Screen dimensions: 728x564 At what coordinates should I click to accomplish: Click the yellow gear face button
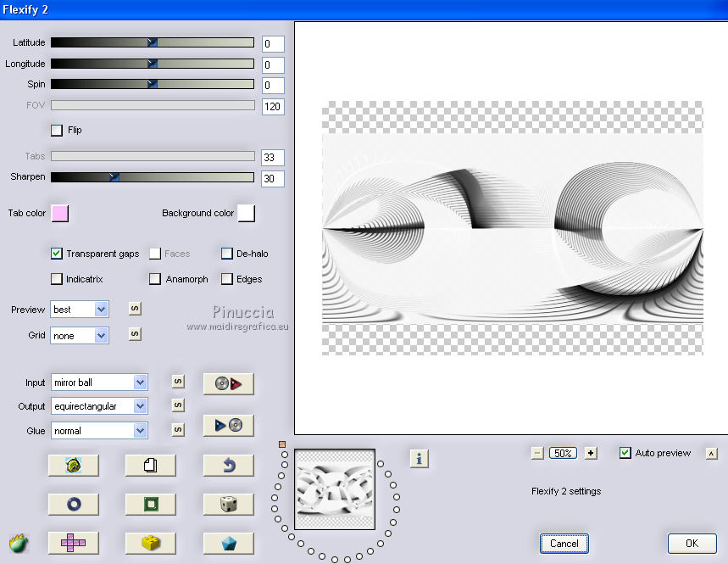pyautogui.click(x=74, y=465)
